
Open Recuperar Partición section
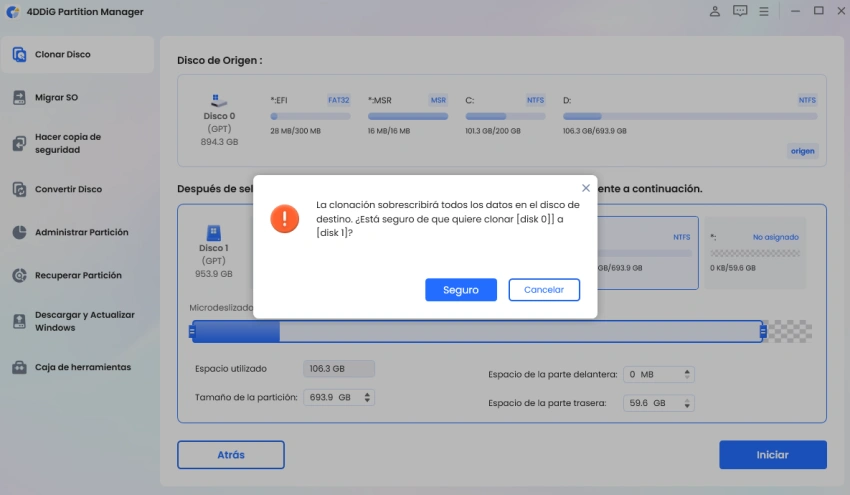[78, 275]
